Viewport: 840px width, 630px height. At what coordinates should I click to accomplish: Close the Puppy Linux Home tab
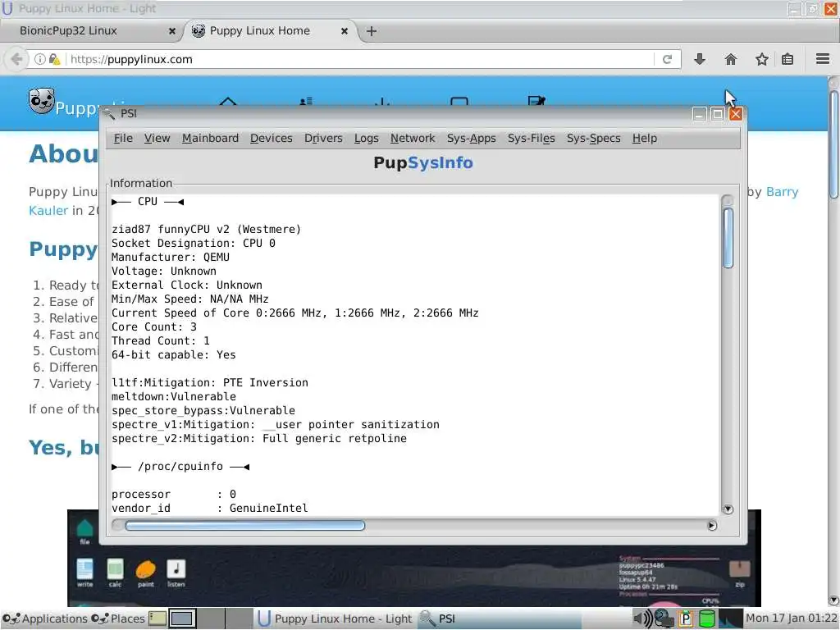point(345,31)
